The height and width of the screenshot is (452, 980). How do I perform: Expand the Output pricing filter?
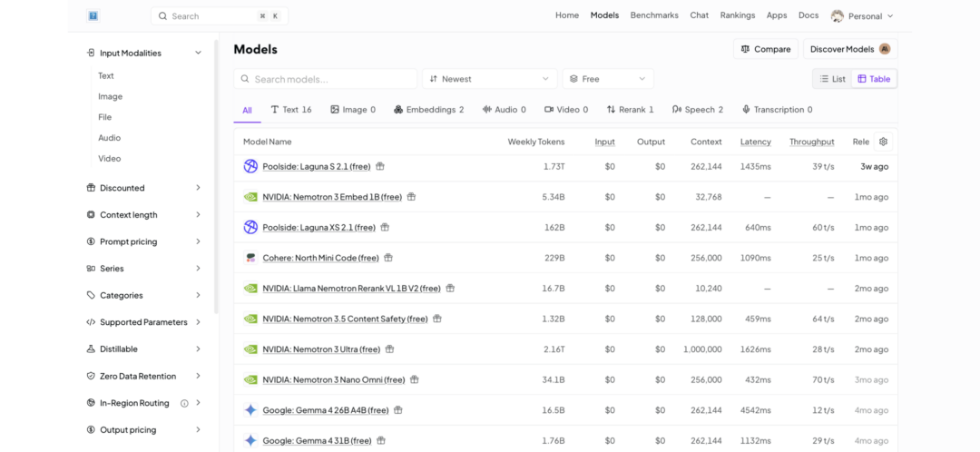click(x=144, y=430)
